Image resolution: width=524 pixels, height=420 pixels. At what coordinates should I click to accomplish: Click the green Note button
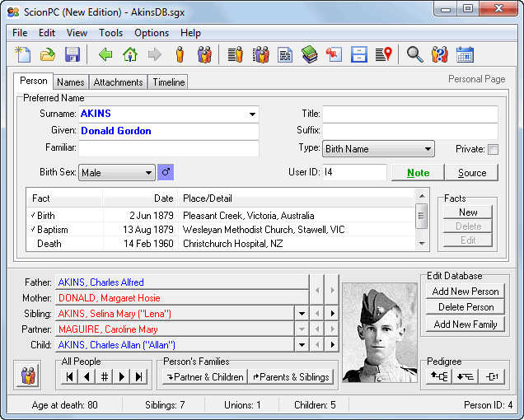[x=418, y=173]
